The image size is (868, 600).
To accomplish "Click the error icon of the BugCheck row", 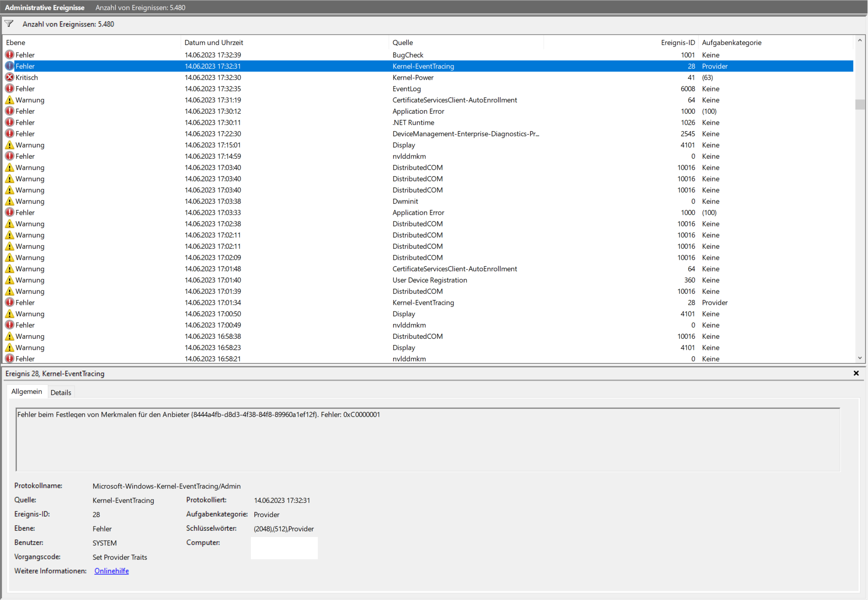I will [9, 55].
